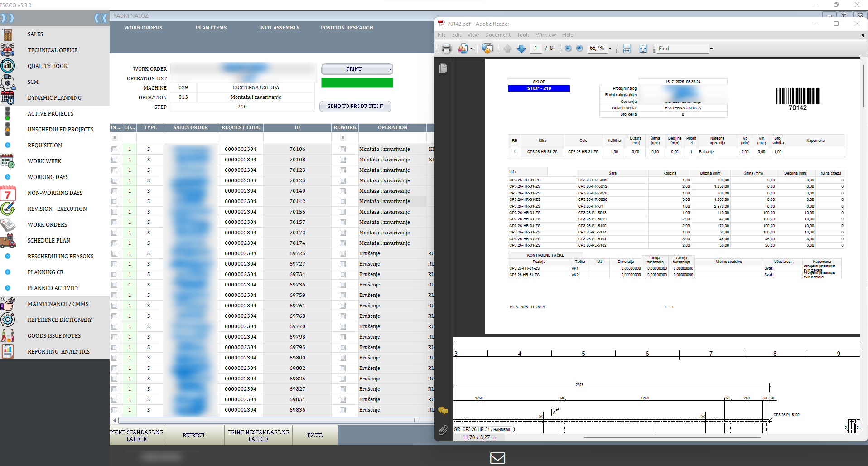Click the SEND TO PRODUCTION button
868x466 pixels.
tap(355, 106)
